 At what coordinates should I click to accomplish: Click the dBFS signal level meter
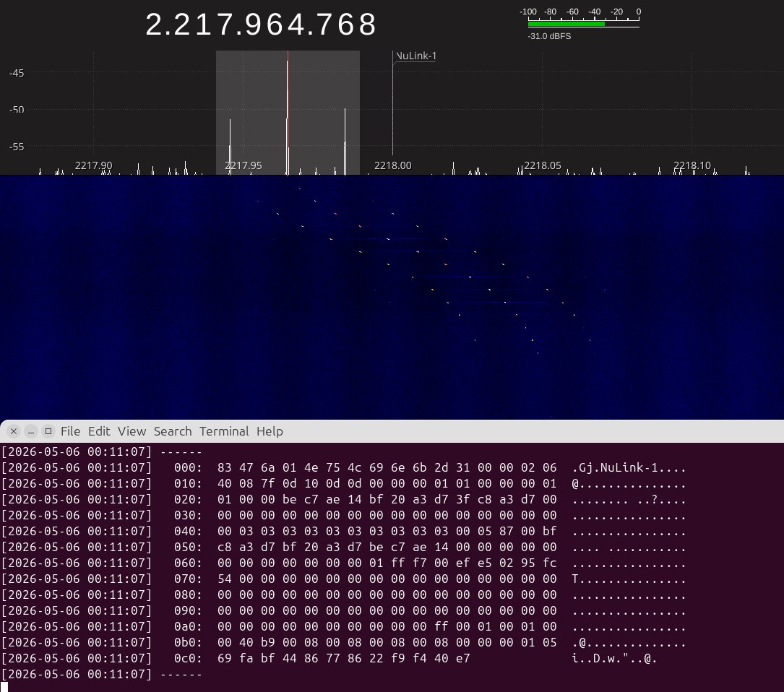click(x=584, y=24)
